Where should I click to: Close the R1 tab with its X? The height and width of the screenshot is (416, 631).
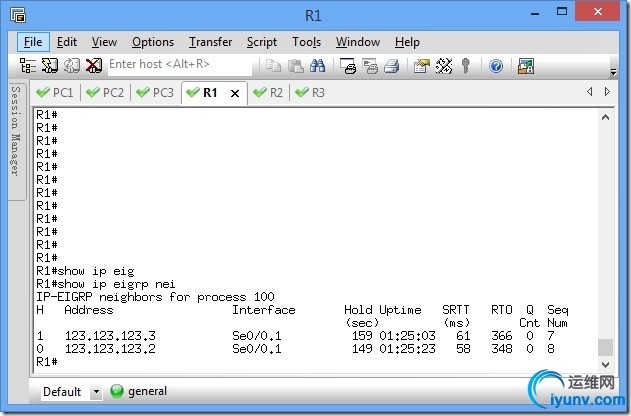(235, 94)
